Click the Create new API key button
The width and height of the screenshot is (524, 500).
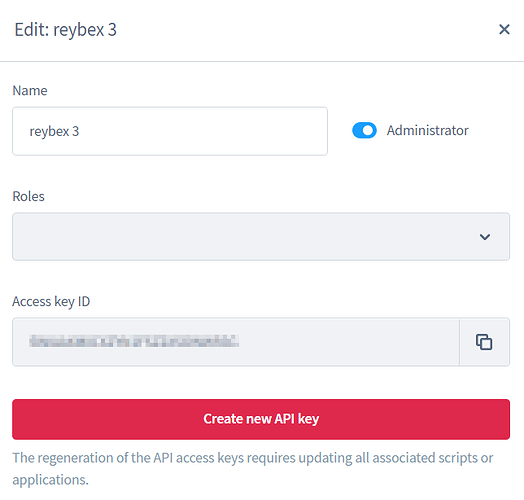(261, 419)
